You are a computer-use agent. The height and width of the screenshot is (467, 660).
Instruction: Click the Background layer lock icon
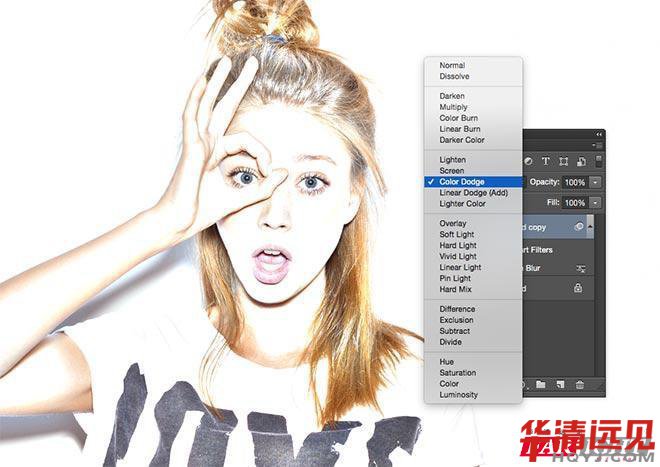(x=578, y=288)
